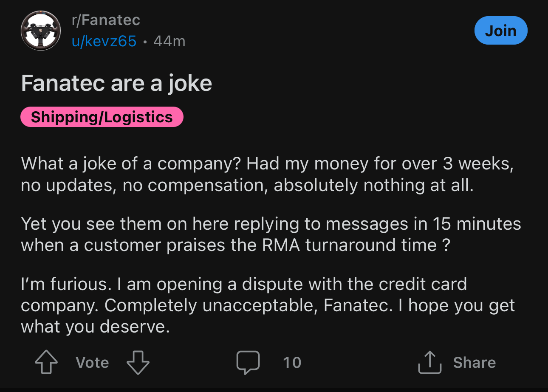
Task: Open the "Fanatec are a joke" post title
Action: click(116, 83)
